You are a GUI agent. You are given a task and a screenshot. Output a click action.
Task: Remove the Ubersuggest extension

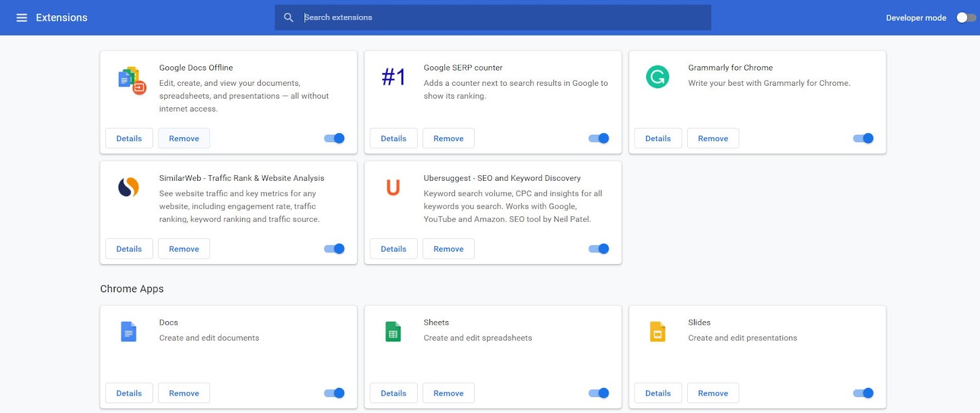448,249
